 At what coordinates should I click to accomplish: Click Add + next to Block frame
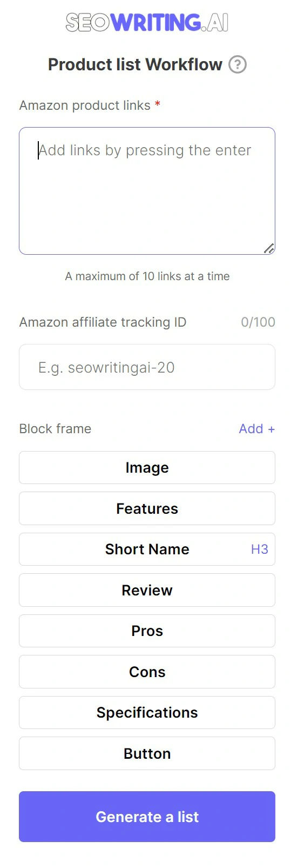tap(256, 429)
